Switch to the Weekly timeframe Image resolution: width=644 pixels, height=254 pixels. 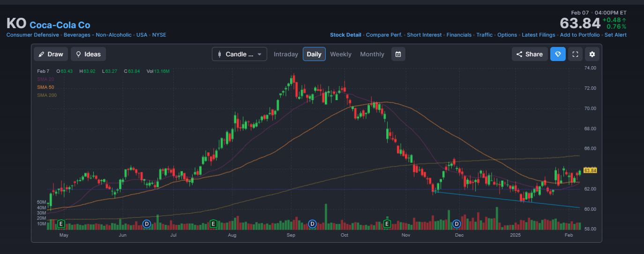[341, 54]
